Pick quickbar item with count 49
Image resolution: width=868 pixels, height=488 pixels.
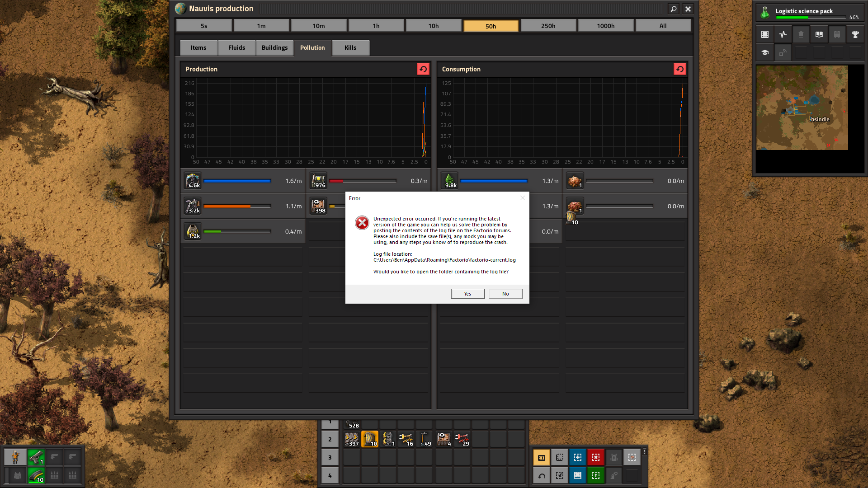424,439
